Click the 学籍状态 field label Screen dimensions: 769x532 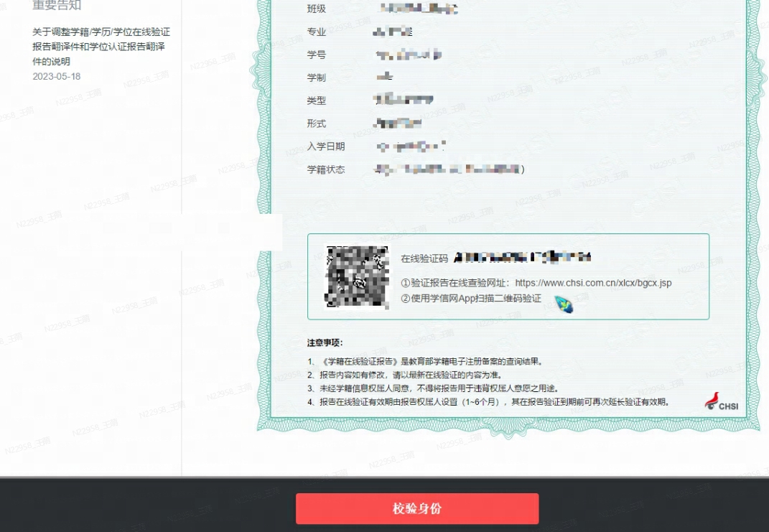[x=325, y=170]
